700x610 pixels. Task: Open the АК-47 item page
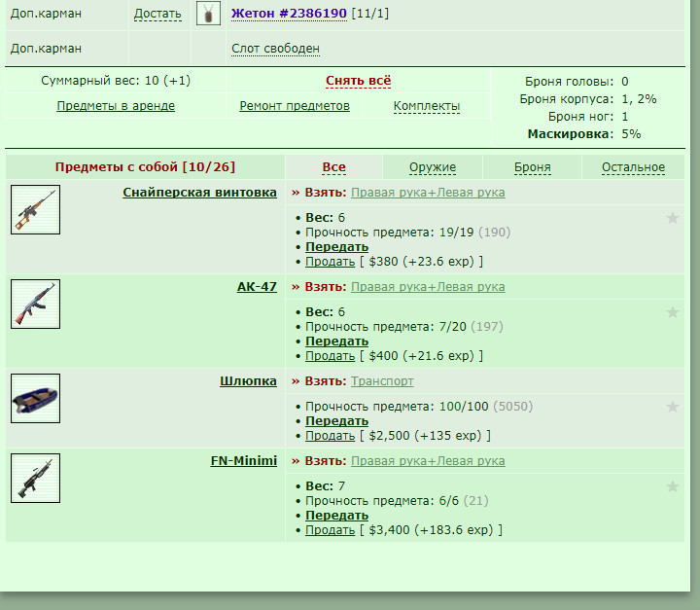click(257, 286)
